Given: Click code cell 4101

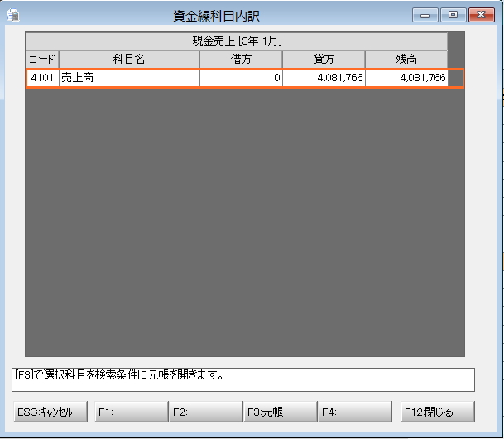Looking at the screenshot, I should pos(42,78).
